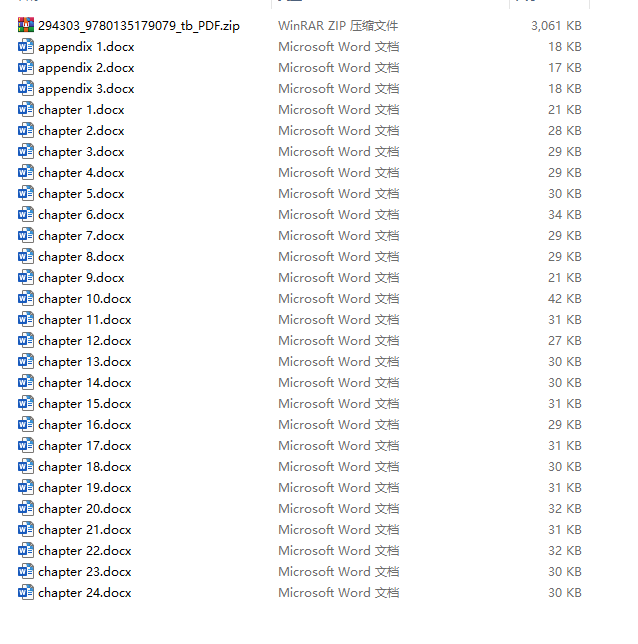This screenshot has height=644, width=638.
Task: Click the Word icon for chapter 4.docx
Action: [x=26, y=172]
